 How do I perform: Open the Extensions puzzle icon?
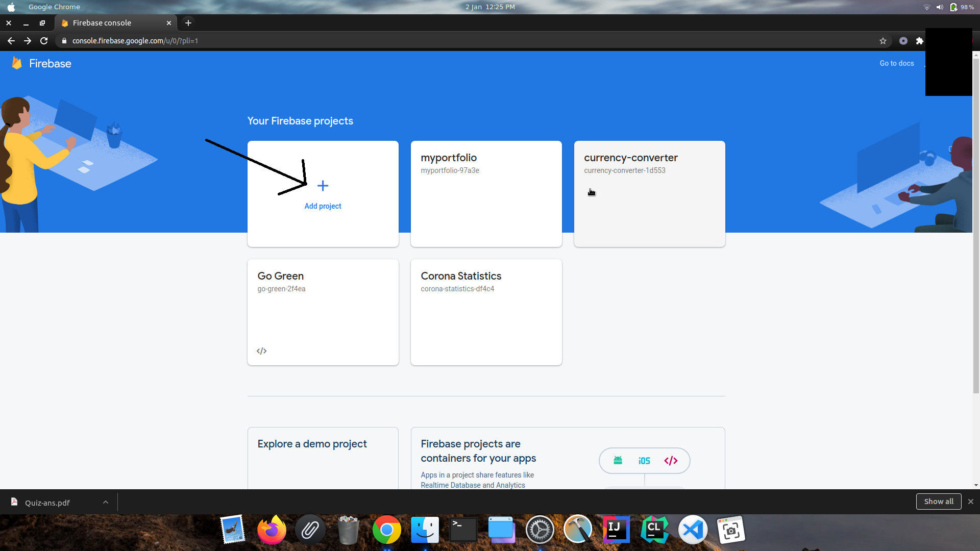(x=919, y=41)
